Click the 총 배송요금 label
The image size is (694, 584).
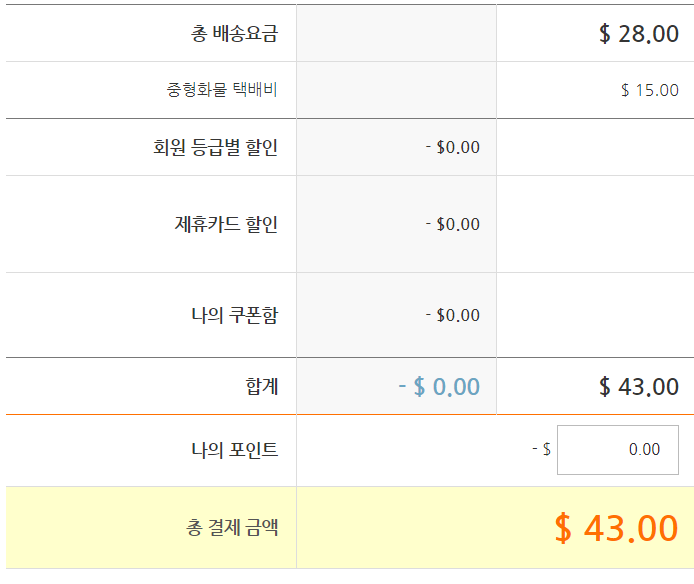click(x=234, y=34)
